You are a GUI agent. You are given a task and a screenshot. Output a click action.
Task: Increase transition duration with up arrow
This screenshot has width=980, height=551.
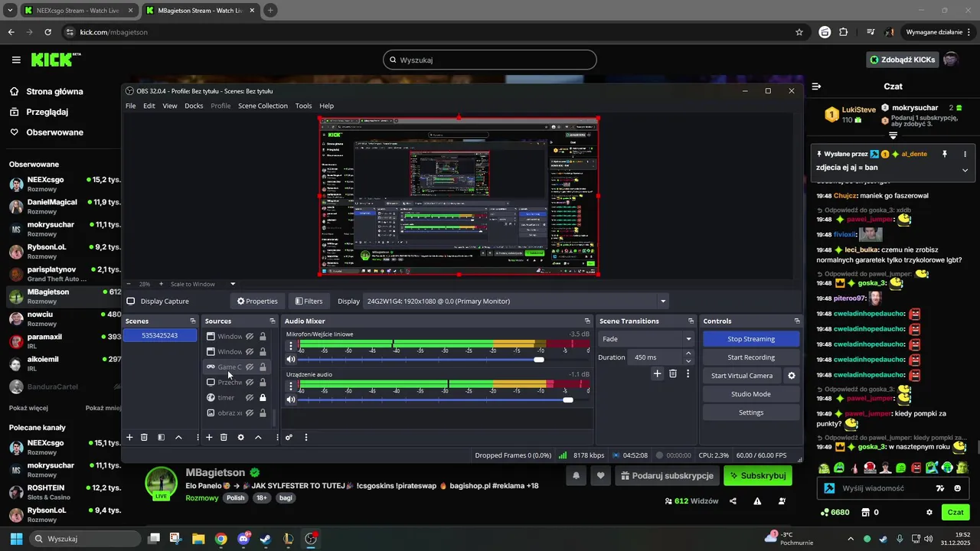[688, 354]
